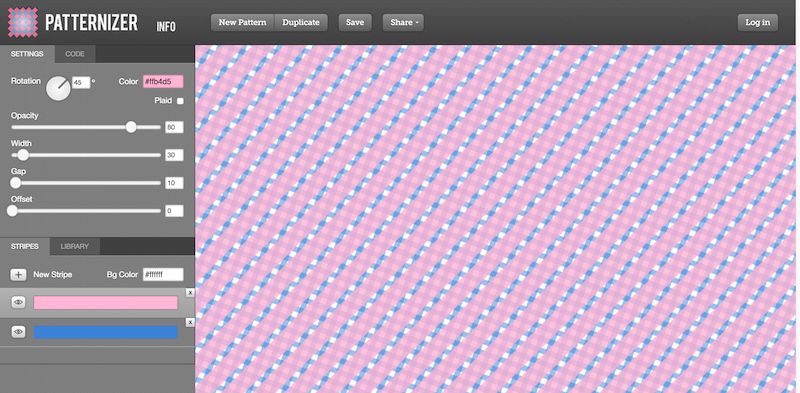Viewport: 800px width, 393px height.
Task: Save the current pattern
Action: point(355,22)
